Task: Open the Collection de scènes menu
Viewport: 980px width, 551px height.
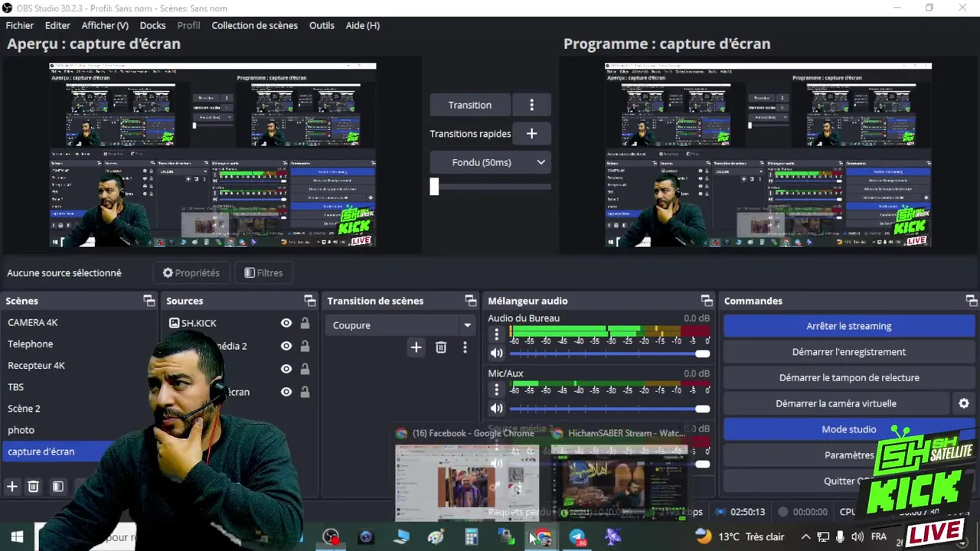Action: (x=254, y=25)
